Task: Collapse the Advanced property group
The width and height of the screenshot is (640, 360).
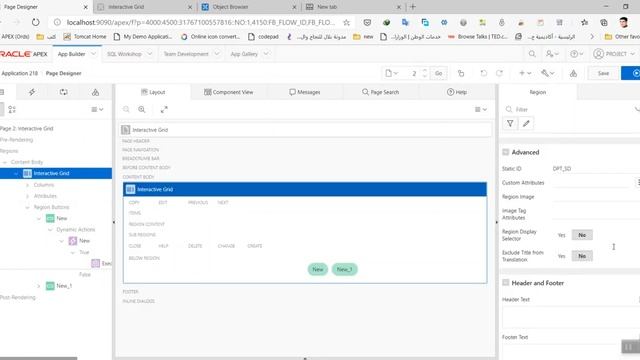Action: click(x=506, y=152)
